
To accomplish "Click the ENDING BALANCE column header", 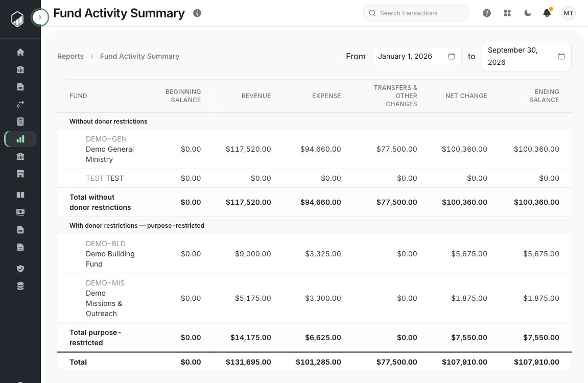I will 544,96.
